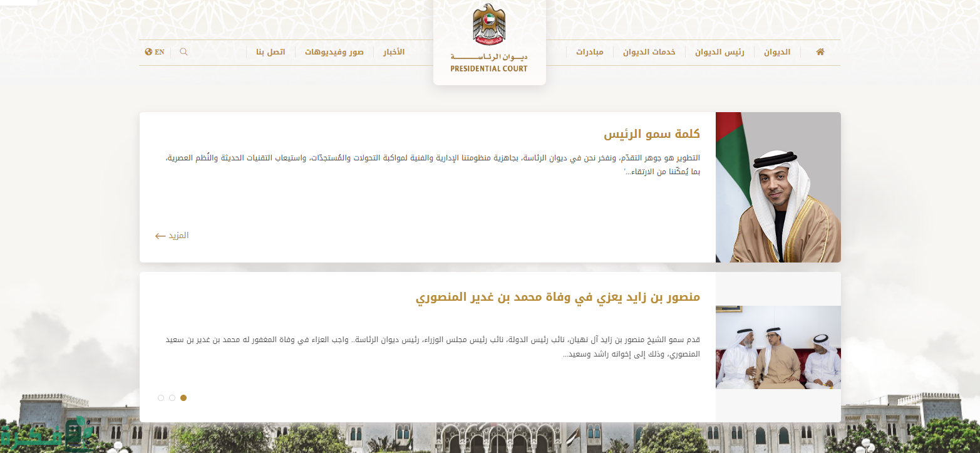Select the filled active carousel dot
Image resolution: width=980 pixels, height=453 pixels.
(183, 398)
